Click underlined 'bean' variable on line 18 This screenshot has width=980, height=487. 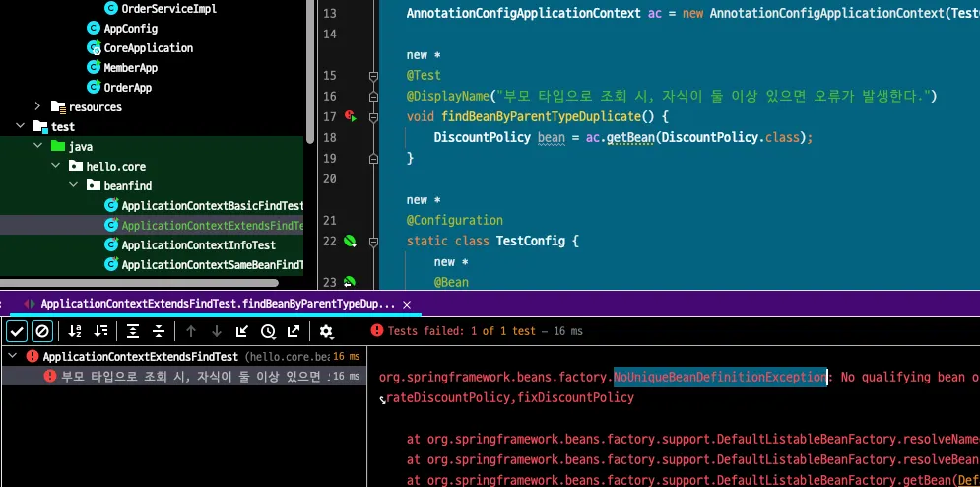[552, 137]
